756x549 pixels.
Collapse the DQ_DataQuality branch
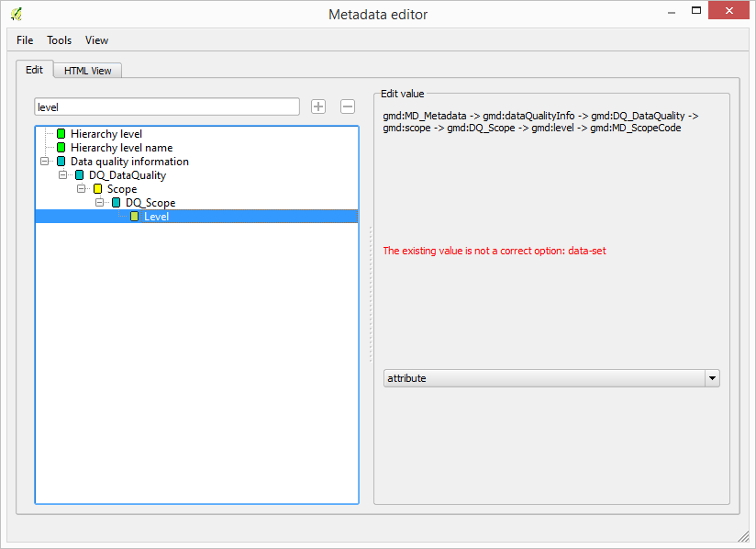pos(62,175)
